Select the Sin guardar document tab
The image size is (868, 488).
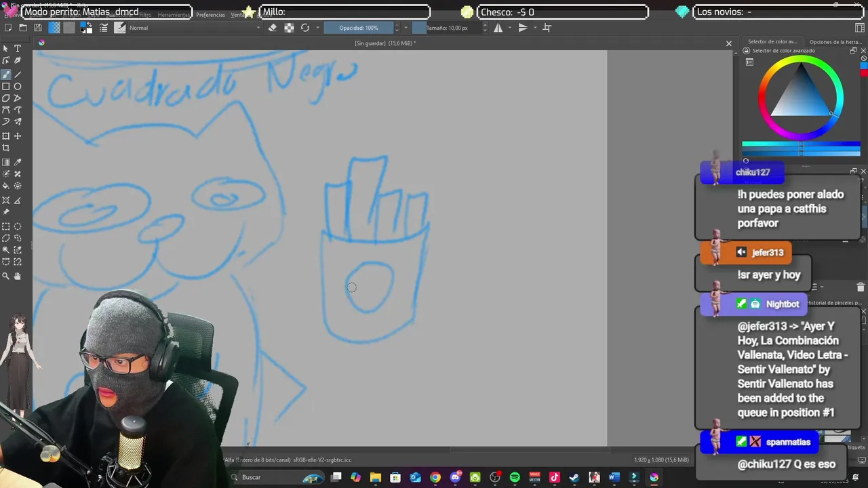pyautogui.click(x=384, y=43)
